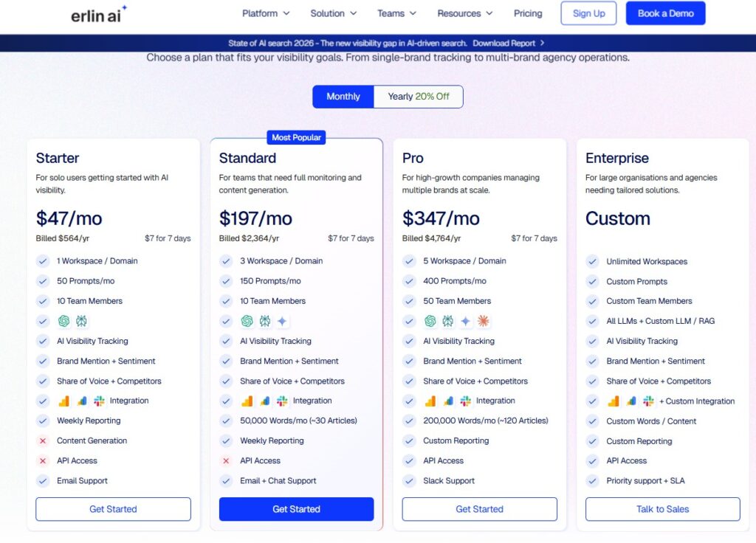Click Get Started on Pro plan
Image resolution: width=756 pixels, height=543 pixels.
tap(480, 509)
